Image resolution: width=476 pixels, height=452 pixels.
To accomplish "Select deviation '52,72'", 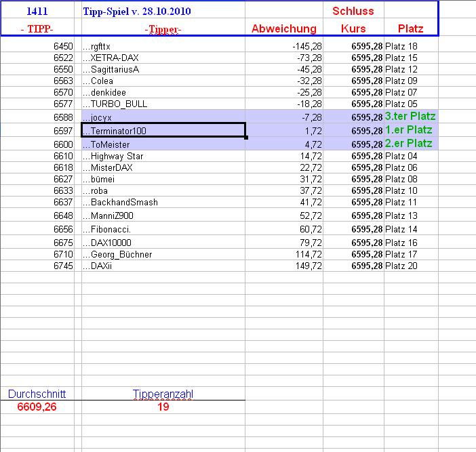I will [311, 215].
